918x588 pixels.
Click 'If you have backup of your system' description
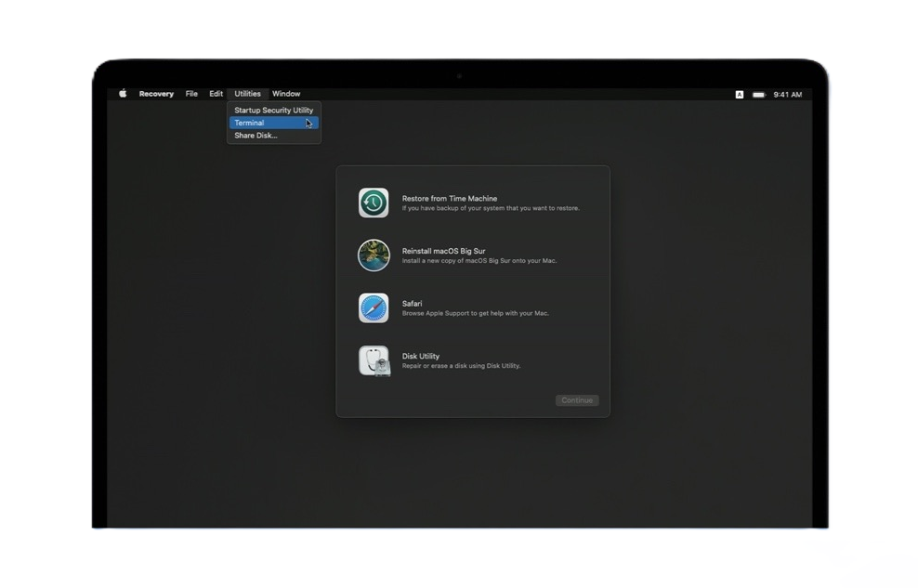(x=491, y=208)
